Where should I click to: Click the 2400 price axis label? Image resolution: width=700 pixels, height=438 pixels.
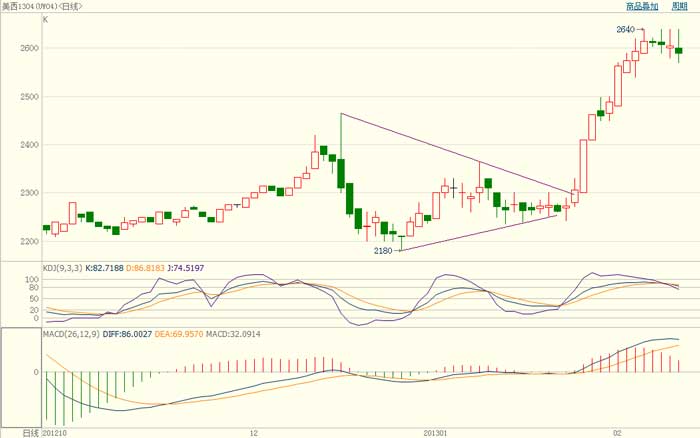(29, 145)
